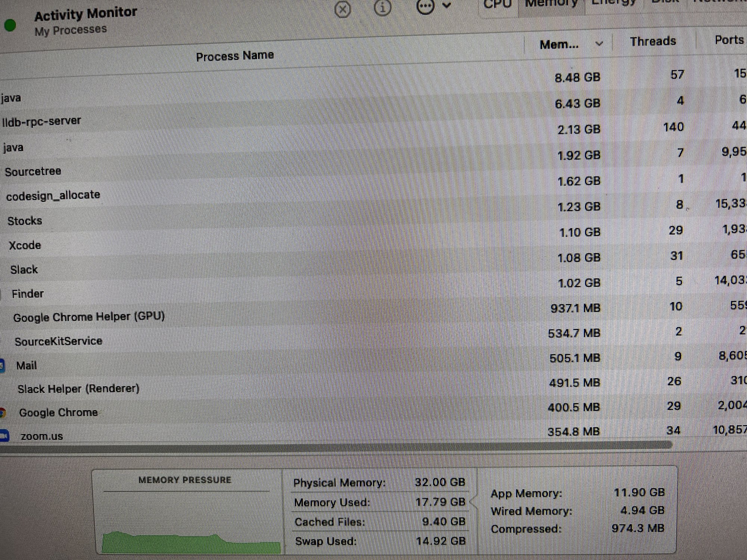Click the ellipsis more-options icon
The width and height of the screenshot is (747, 560).
(x=425, y=6)
